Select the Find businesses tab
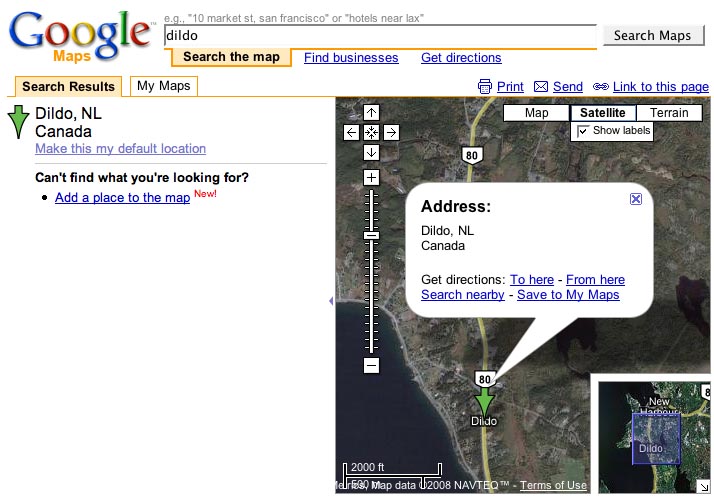The image size is (714, 498). tap(351, 58)
